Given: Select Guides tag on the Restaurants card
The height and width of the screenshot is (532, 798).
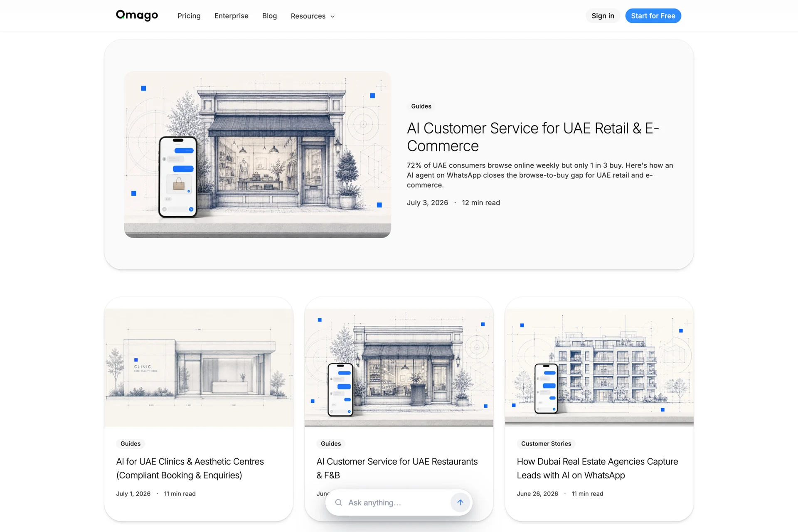Looking at the screenshot, I should (331, 443).
